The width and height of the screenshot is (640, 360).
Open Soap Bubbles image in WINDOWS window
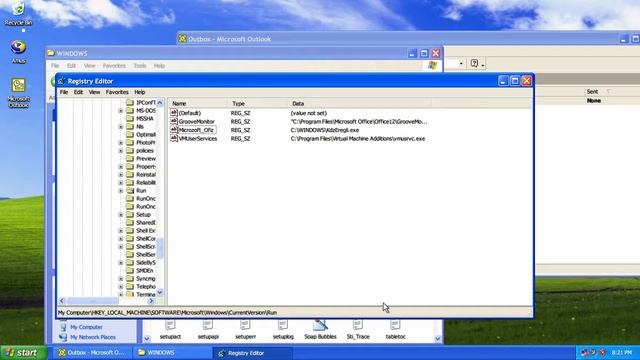pyautogui.click(x=320, y=330)
